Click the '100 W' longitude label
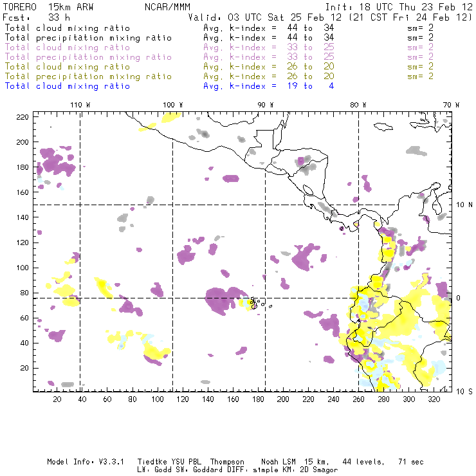This screenshot has width=476, height=476. click(173, 105)
